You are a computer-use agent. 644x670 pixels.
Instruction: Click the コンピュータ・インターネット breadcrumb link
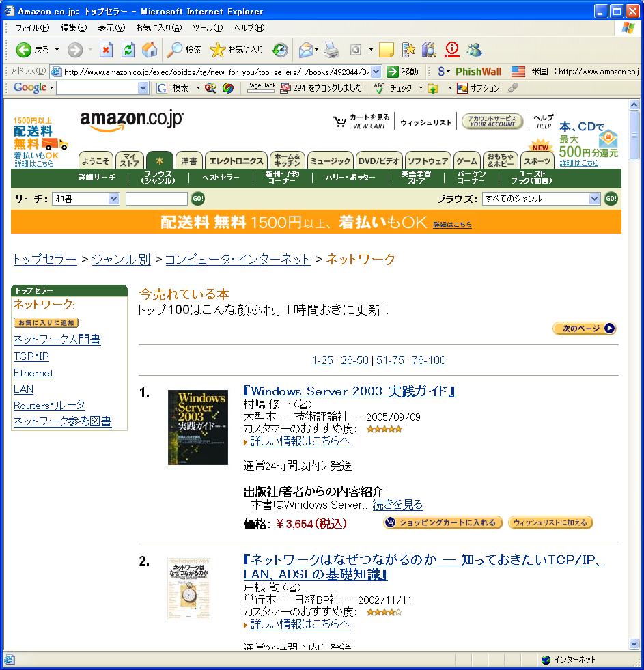tap(238, 259)
